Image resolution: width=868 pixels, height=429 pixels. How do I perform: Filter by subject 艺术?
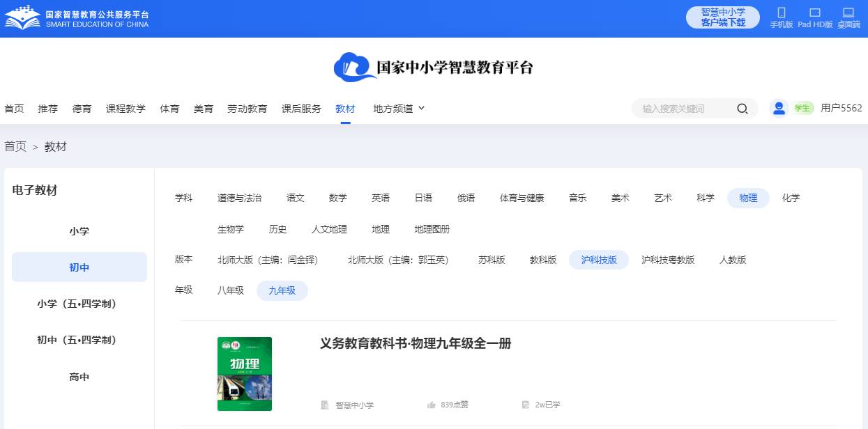pos(663,198)
